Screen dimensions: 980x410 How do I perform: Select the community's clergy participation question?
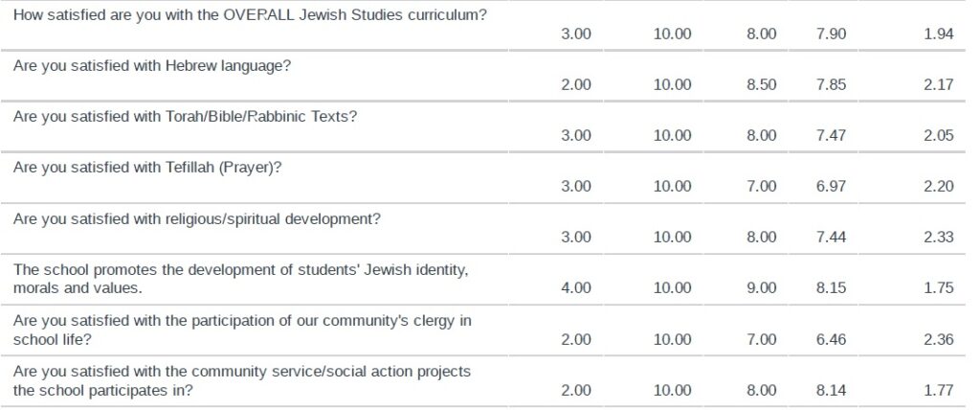tap(242, 330)
